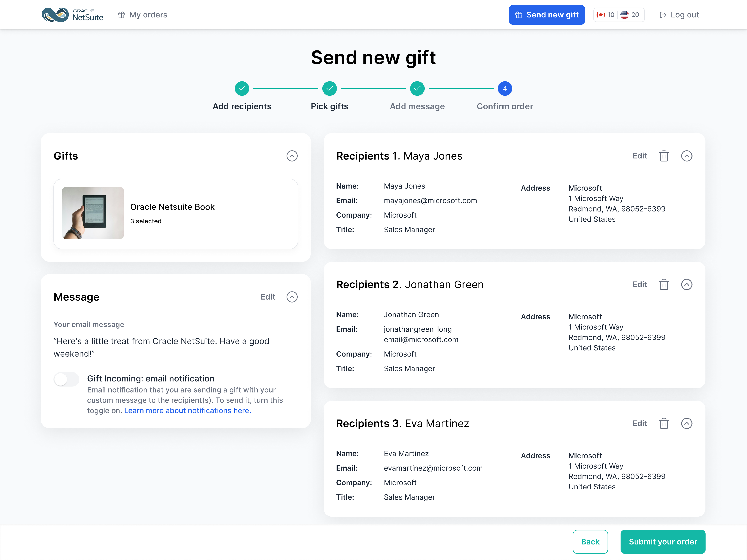Click the US flag credits indicator
Screen dimensions: 747x560
point(629,15)
